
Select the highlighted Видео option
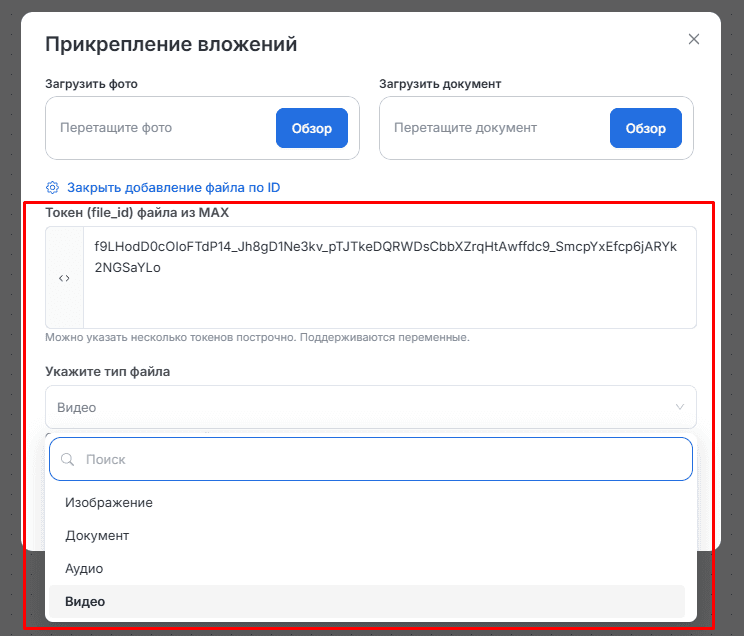point(85,601)
